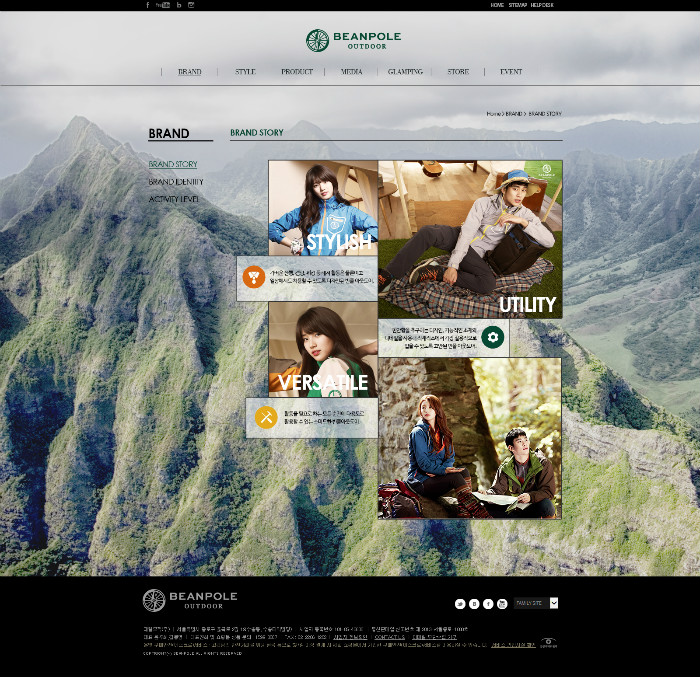This screenshot has height=677, width=700.
Task: Open the STYLE menu
Action: point(245,72)
